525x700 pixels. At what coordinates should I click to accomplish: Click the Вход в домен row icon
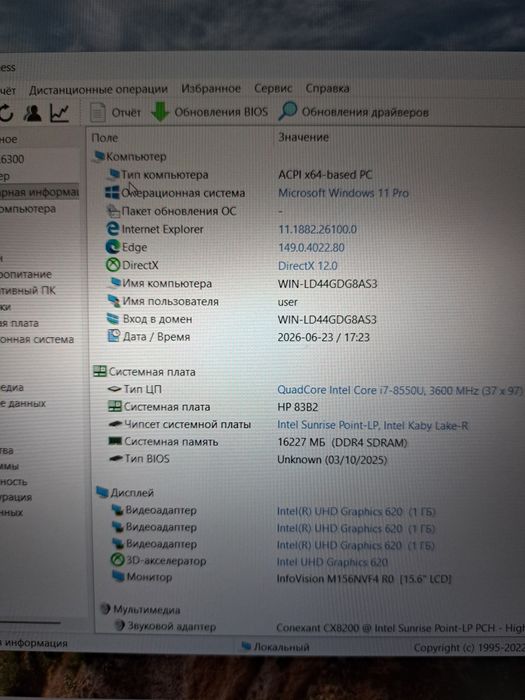click(113, 318)
